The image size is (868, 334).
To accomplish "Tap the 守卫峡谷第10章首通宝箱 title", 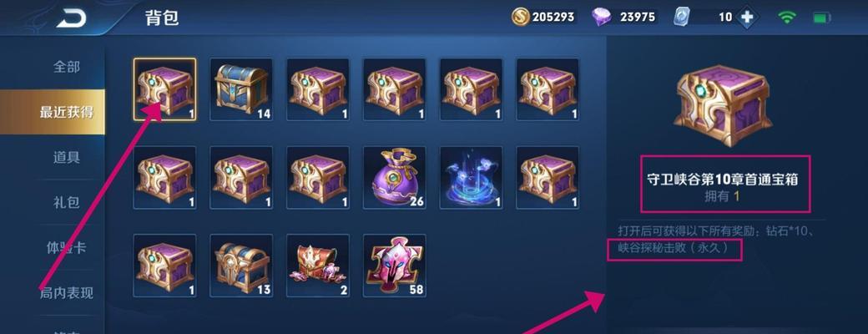I will point(723,180).
